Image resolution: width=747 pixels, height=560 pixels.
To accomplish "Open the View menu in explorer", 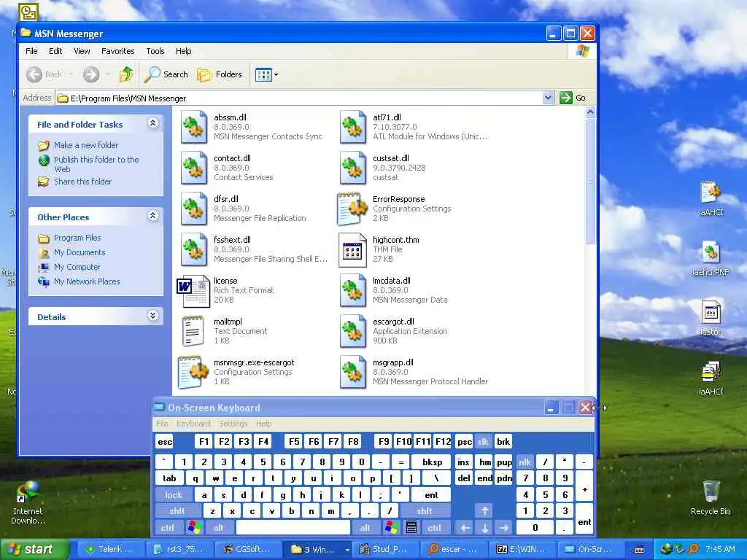I will pyautogui.click(x=82, y=51).
